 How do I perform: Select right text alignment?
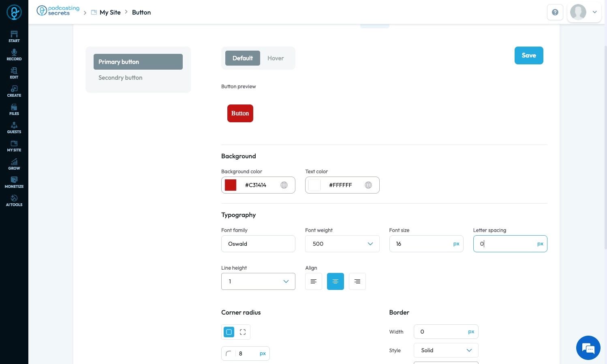click(357, 281)
